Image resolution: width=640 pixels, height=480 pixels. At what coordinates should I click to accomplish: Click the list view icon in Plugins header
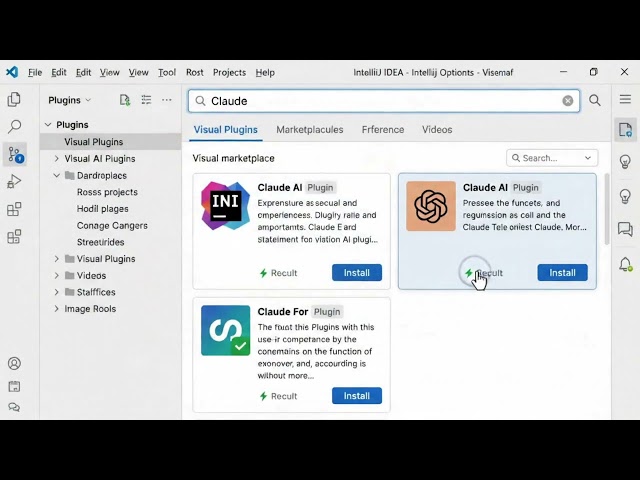coord(146,100)
